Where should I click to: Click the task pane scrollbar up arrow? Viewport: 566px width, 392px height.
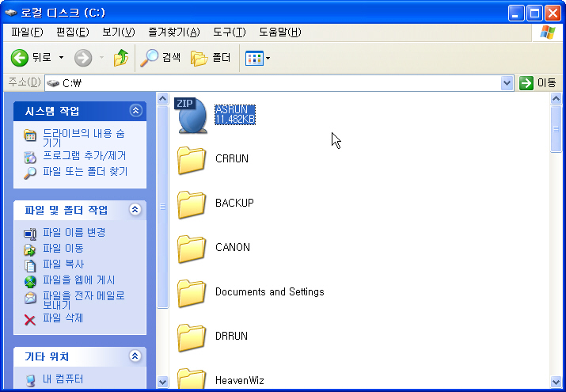pos(163,98)
